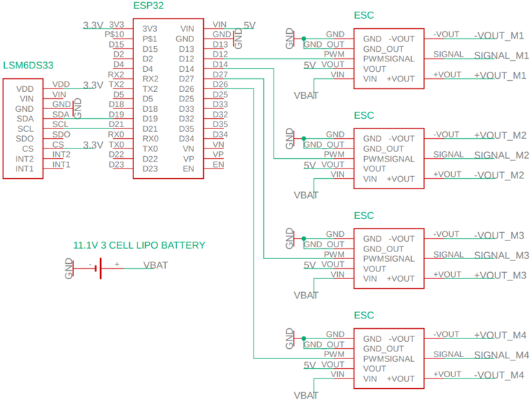Image resolution: width=532 pixels, height=402 pixels.
Task: Select the 3.3V label at ESP32 3V3 pin
Action: 93,25
